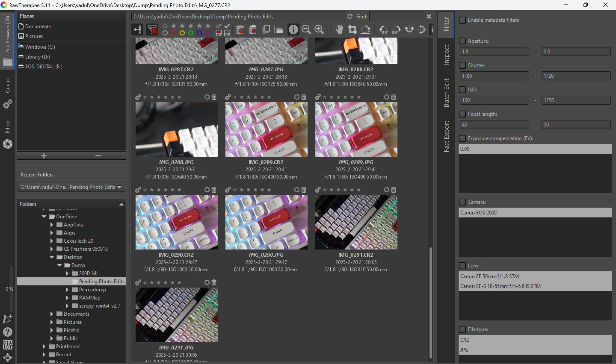Add a new place with the plus button

click(x=44, y=155)
